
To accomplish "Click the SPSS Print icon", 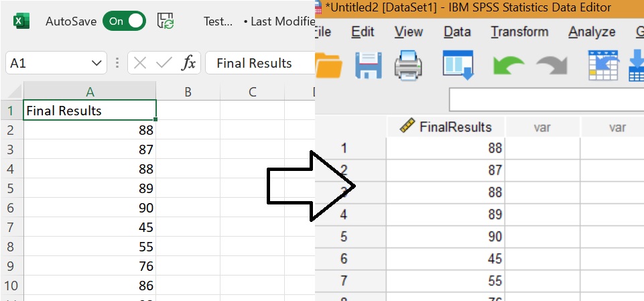I will (x=408, y=65).
